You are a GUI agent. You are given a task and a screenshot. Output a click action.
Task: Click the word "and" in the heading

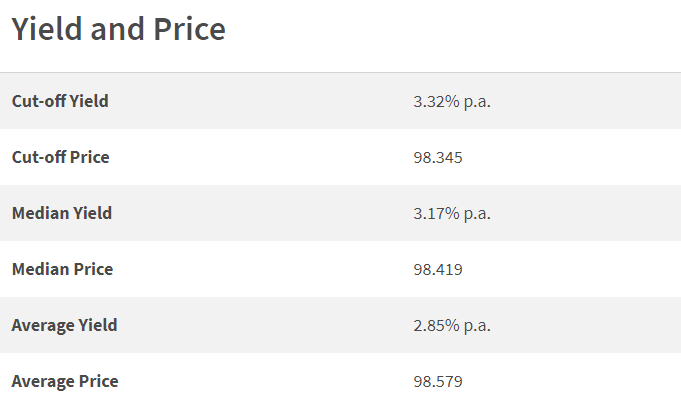(116, 30)
